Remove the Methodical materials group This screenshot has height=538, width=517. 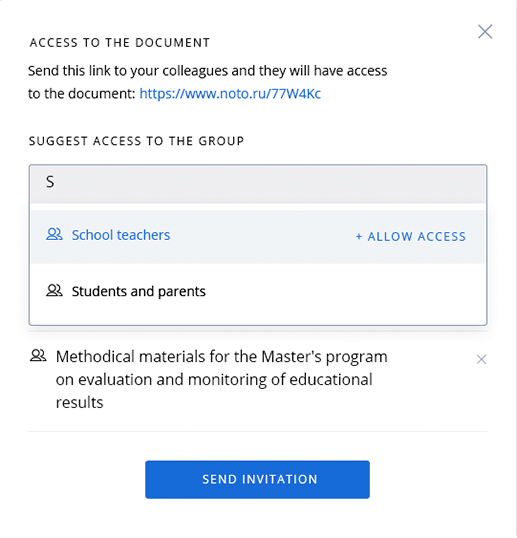[x=481, y=359]
